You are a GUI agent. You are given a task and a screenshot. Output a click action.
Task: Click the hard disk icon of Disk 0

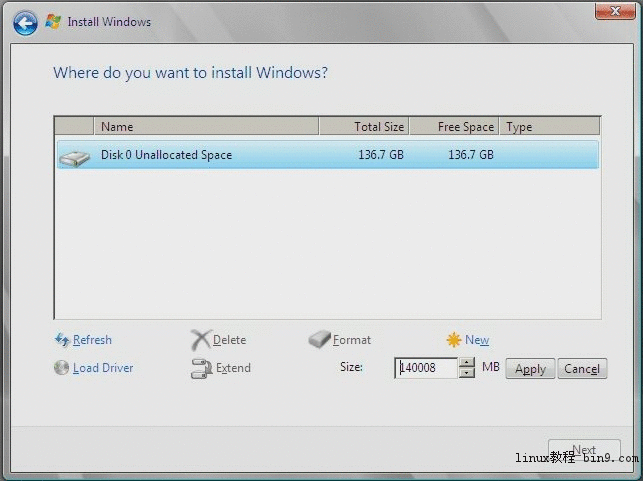(74, 158)
